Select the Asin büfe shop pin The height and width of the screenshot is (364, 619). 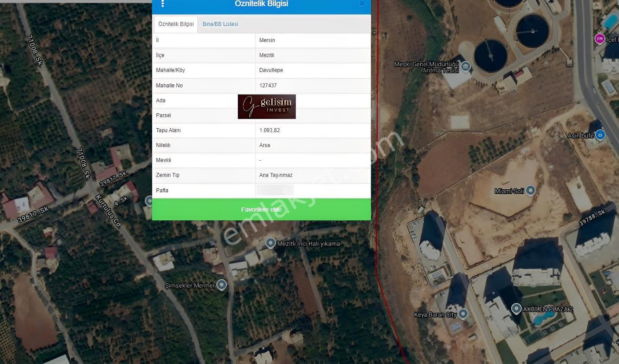tap(600, 135)
